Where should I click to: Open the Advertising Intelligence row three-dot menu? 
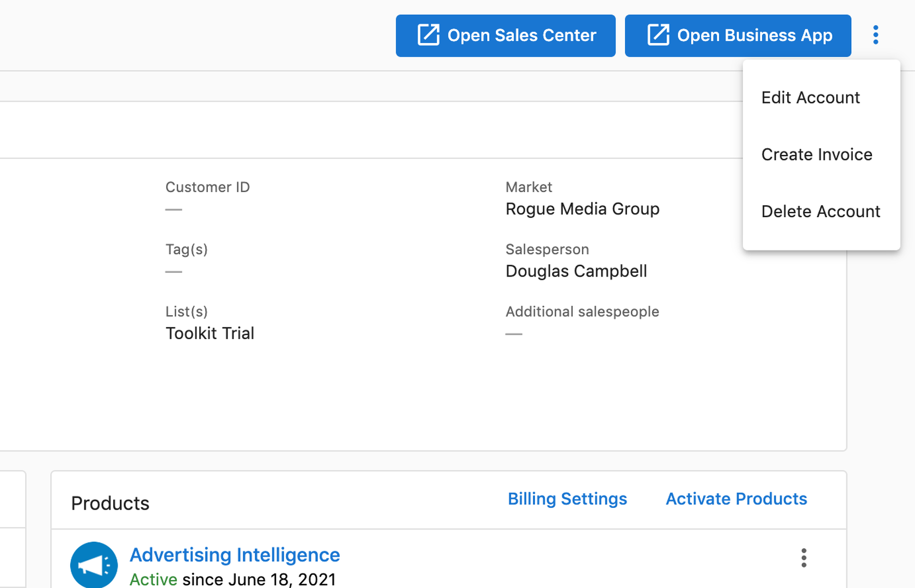pyautogui.click(x=803, y=558)
